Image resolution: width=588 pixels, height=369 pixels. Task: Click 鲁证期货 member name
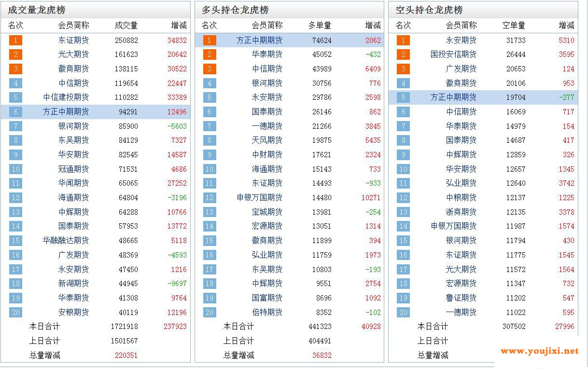[x=462, y=298]
